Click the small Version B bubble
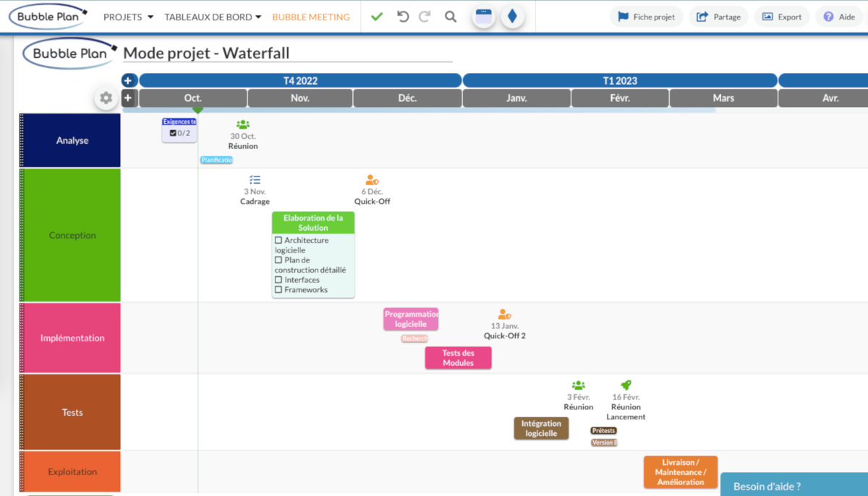 [604, 442]
